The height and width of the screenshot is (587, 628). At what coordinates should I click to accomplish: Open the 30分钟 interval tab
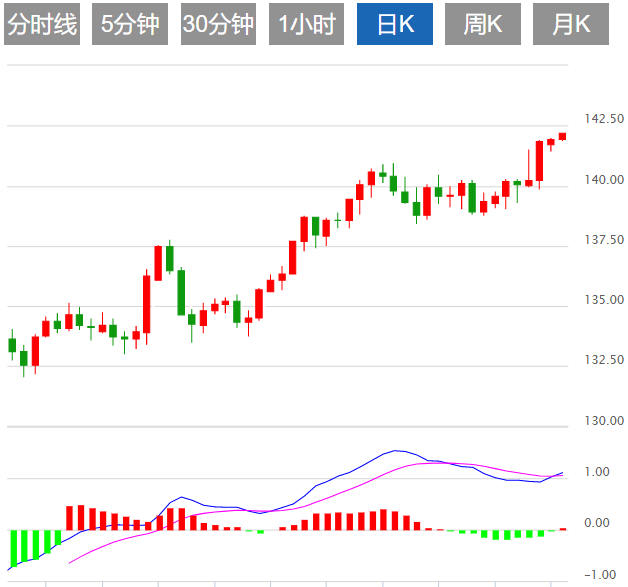coord(218,24)
